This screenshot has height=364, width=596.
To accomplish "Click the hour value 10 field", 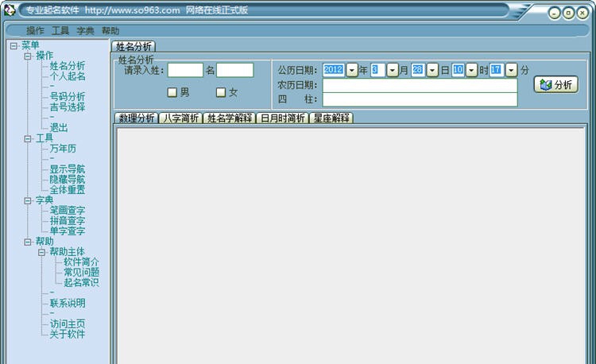I will [458, 70].
